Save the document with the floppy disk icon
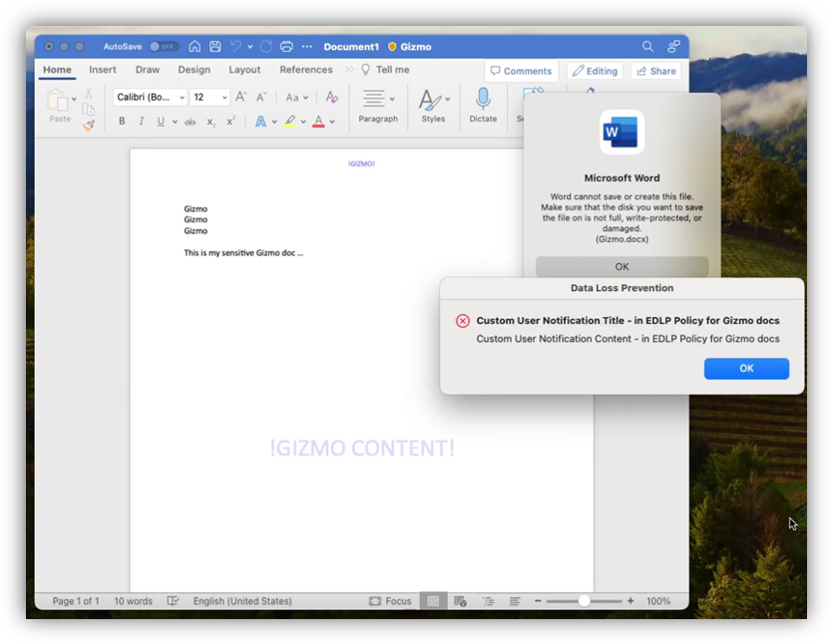This screenshot has height=644, width=831. [x=215, y=47]
